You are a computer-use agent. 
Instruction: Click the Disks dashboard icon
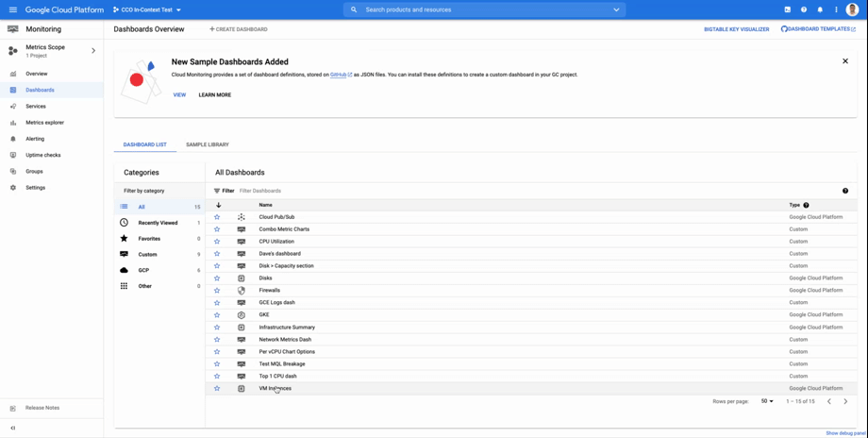[241, 278]
